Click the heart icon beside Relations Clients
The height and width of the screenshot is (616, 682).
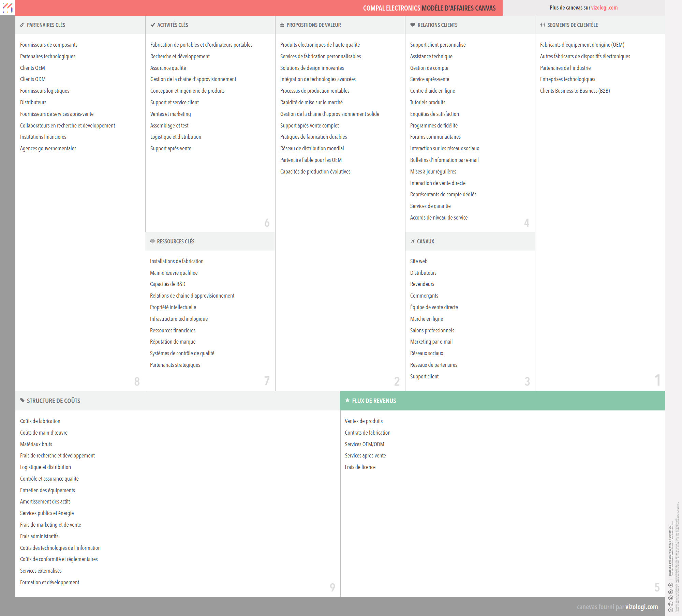click(x=413, y=25)
